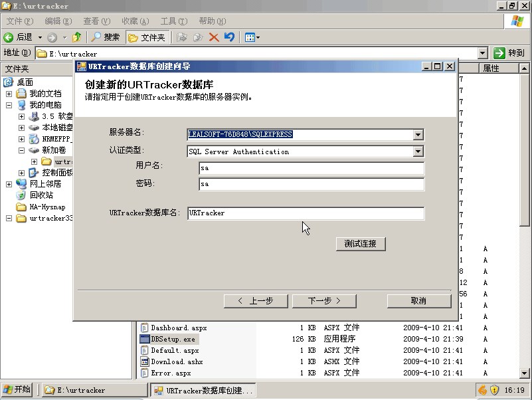Click the Start (开始) button
Viewport: 532px width, 400px height.
click(17, 389)
